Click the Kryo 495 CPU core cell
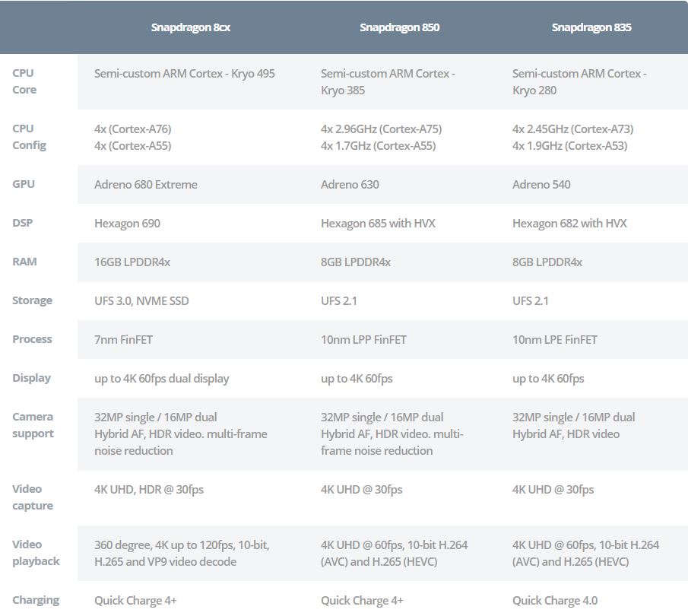This screenshot has width=688, height=616. coord(184,74)
